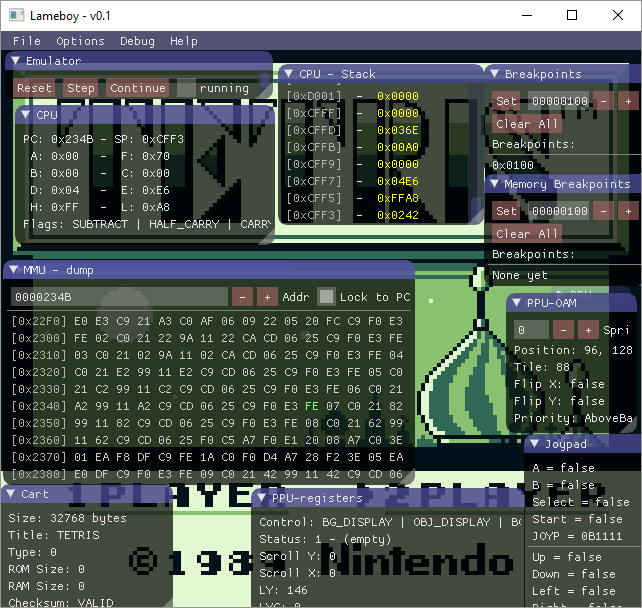Click Clear All in Breakpoints panel
This screenshot has width=642, height=608.
(x=527, y=124)
